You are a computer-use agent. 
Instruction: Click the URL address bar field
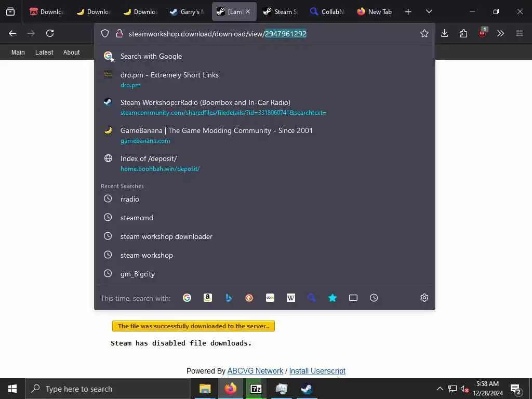pyautogui.click(x=264, y=33)
